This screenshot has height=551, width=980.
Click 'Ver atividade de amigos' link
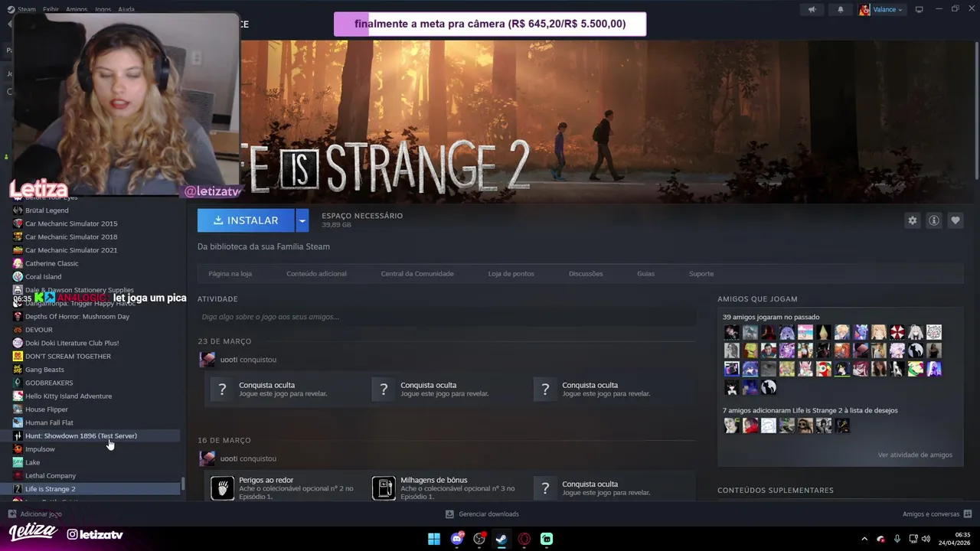915,455
